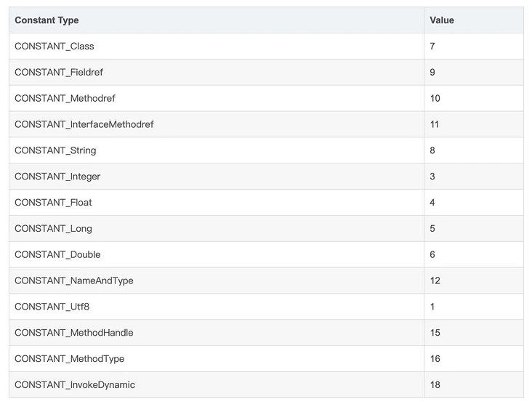Screen dimensions: 532x404
Task: Click value 18 in InvokeDynamic row
Action: pyautogui.click(x=435, y=385)
